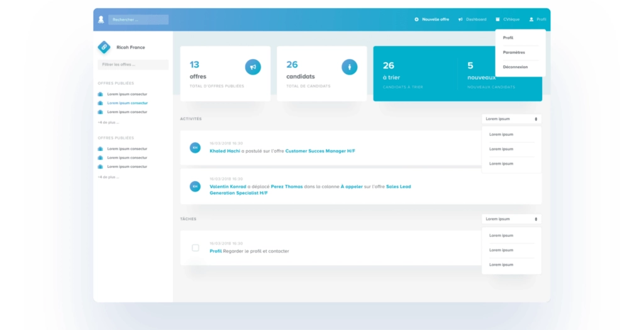
Task: Click the megaphone icon on offres card
Action: coord(253,66)
